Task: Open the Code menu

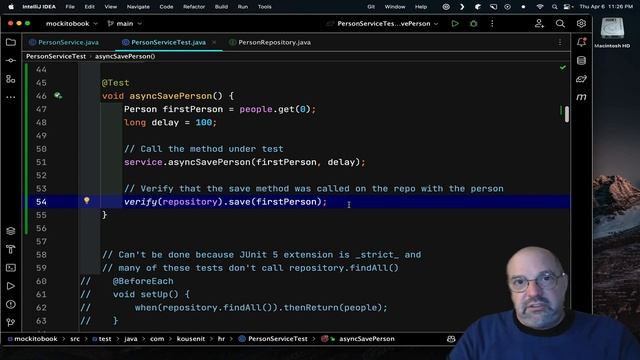Action: coord(166,7)
